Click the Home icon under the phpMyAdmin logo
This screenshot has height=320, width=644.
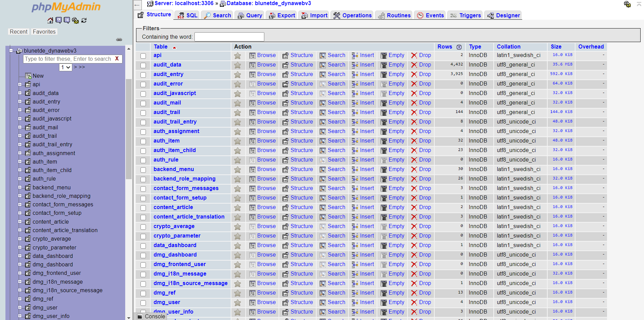coord(50,20)
